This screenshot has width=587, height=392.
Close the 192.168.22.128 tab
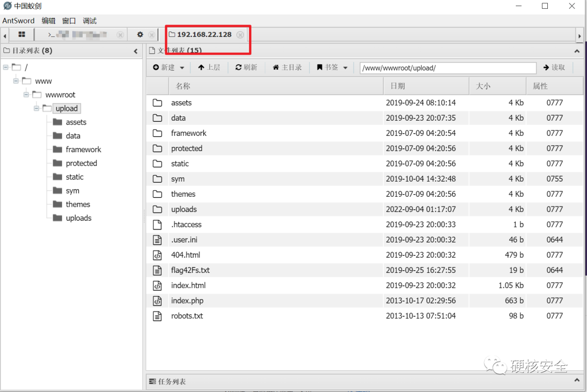240,35
